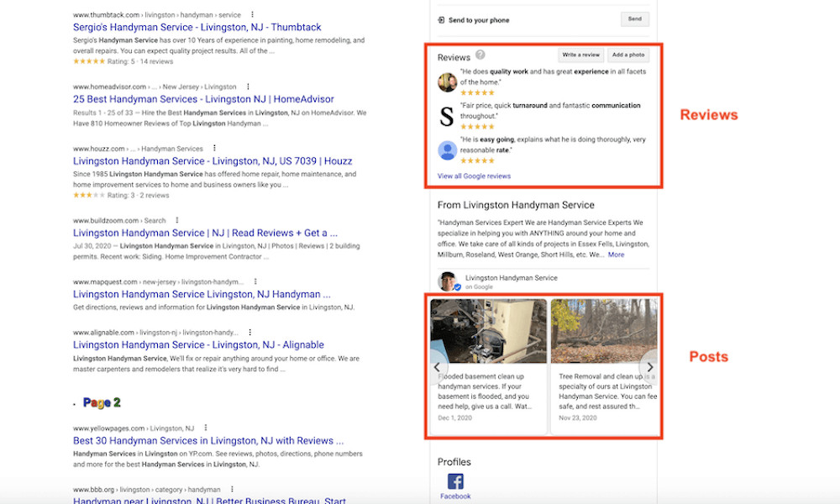This screenshot has width=840, height=504.
Task: Click Write a review button
Action: coord(580,55)
